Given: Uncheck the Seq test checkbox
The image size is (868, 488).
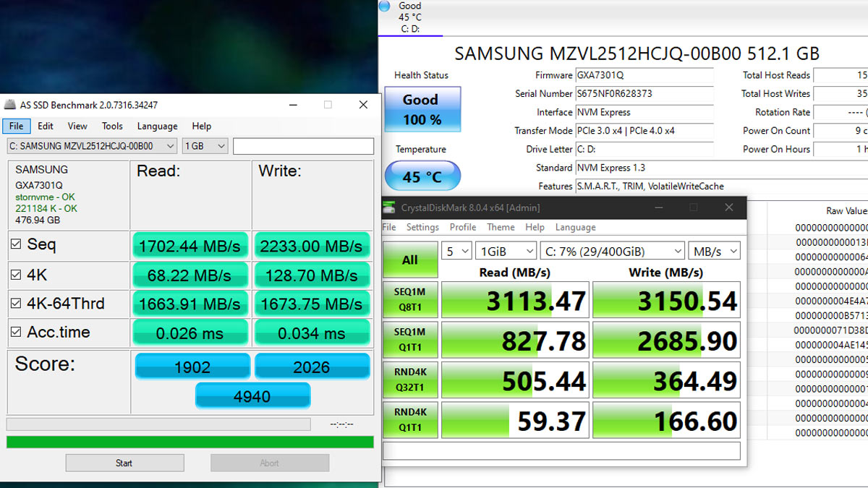Looking at the screenshot, I should pyautogui.click(x=16, y=244).
